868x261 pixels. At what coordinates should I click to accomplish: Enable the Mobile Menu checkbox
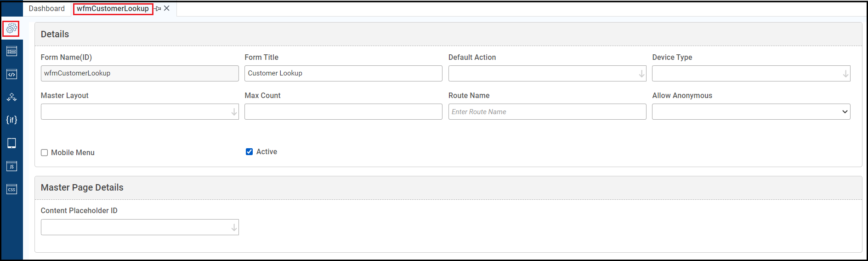coord(45,153)
